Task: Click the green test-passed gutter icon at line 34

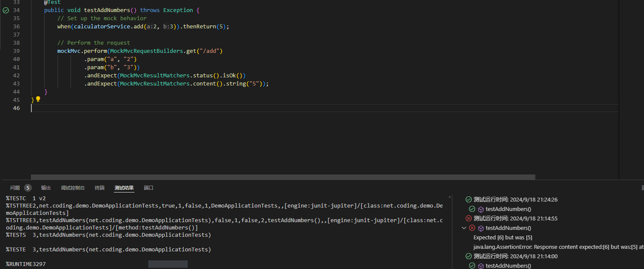Action: (6, 10)
